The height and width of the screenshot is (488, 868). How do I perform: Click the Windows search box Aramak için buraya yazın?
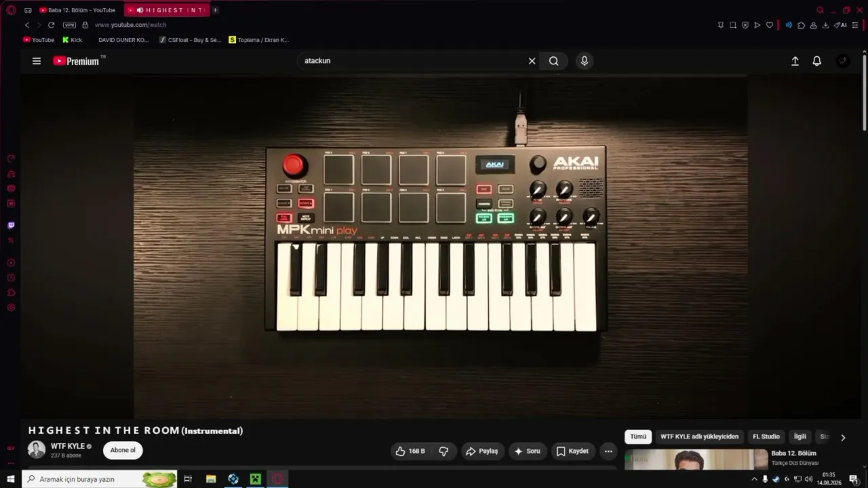tap(100, 479)
